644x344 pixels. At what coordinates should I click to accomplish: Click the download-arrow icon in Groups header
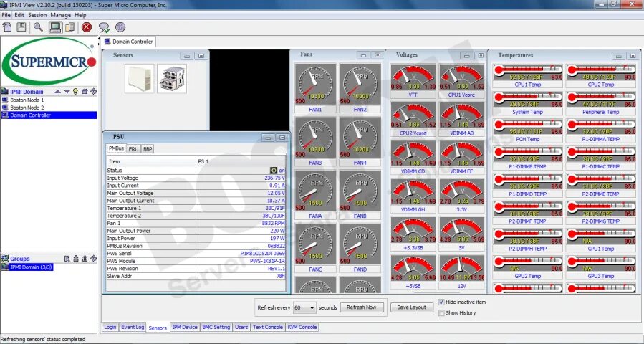point(76,259)
